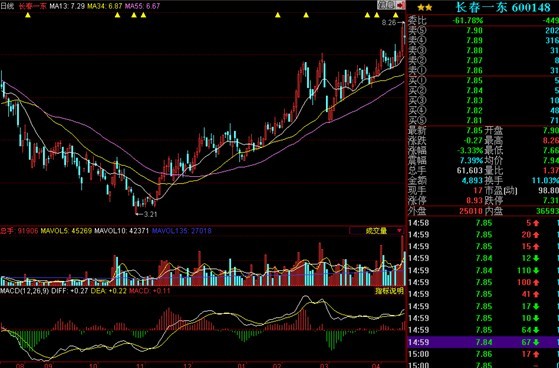Click MAVOL5: 45269 volume average label
Viewport: 559px width, 368px height.
(66, 231)
